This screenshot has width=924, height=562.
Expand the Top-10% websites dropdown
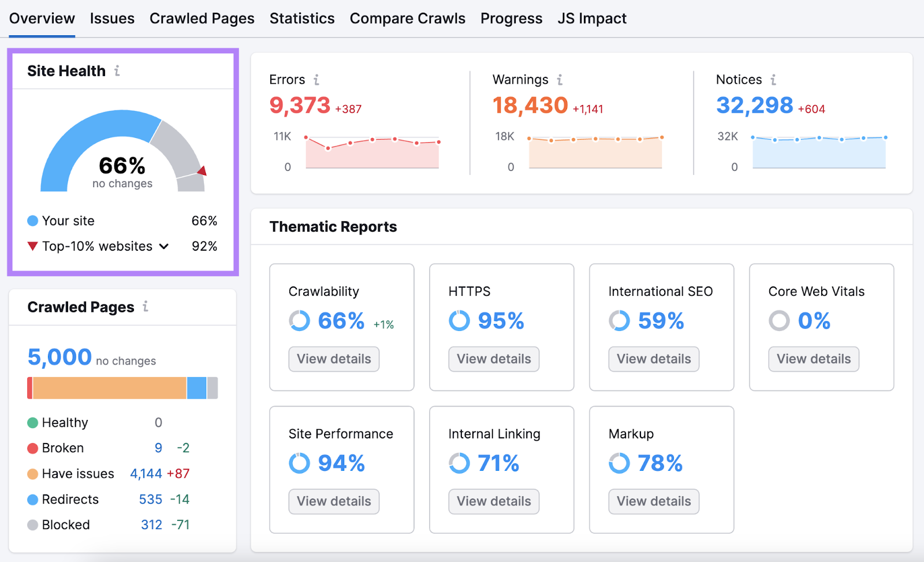click(164, 247)
